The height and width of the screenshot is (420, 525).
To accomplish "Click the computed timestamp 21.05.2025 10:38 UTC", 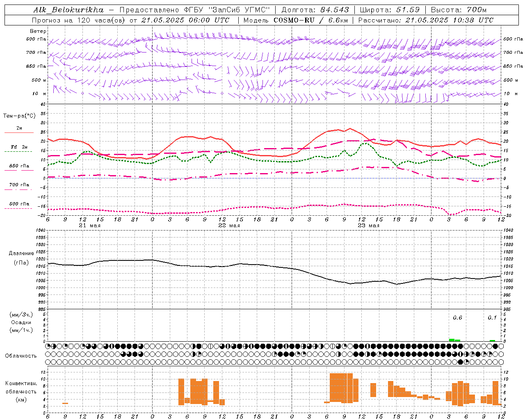I will [x=450, y=20].
